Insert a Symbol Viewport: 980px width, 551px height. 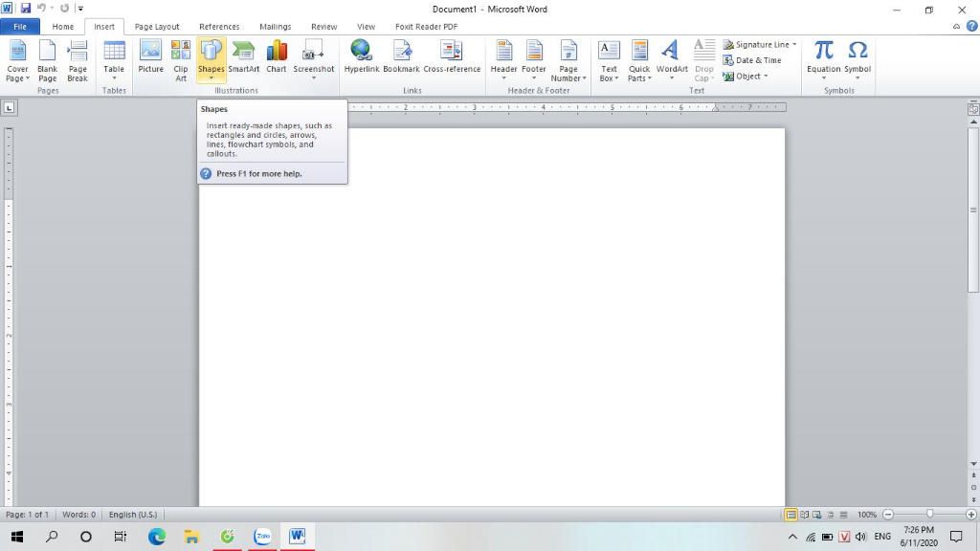(857, 60)
